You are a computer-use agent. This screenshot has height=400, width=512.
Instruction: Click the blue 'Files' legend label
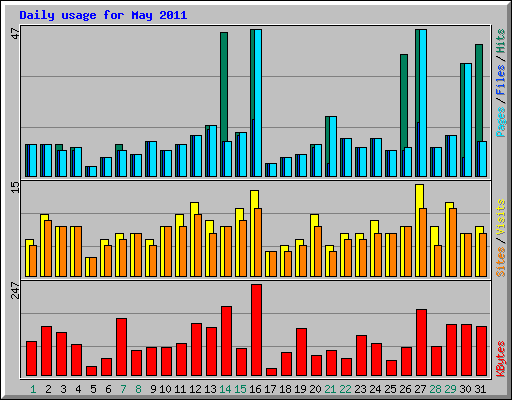[x=500, y=80]
